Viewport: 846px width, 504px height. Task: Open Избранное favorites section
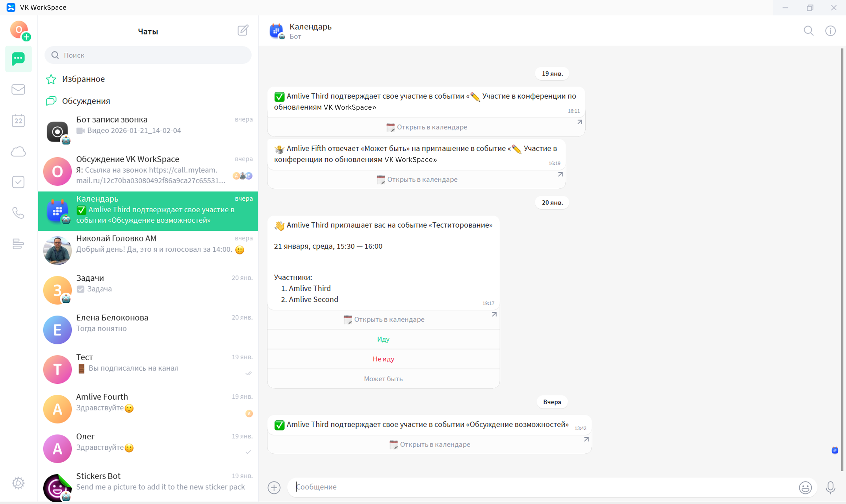(x=83, y=79)
